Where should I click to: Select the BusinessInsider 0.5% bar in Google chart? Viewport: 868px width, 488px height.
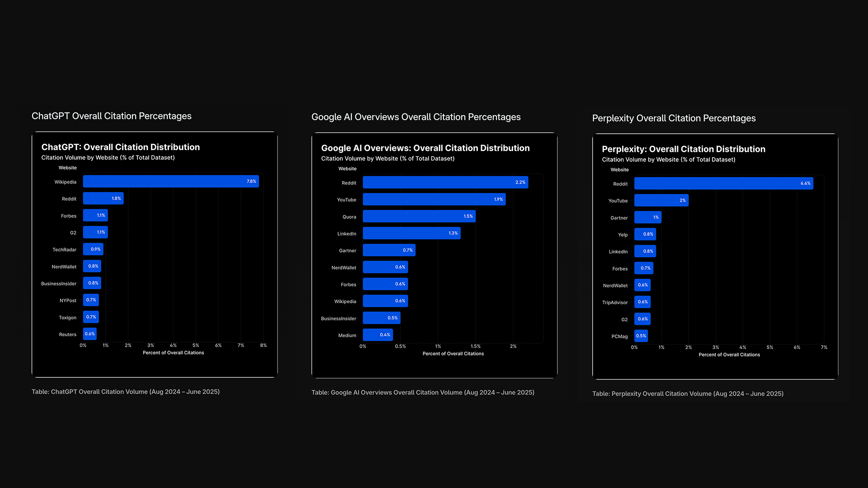(382, 318)
